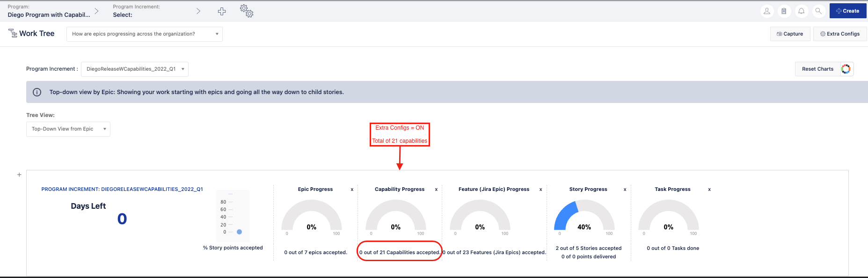Close the Story Progress chart
The width and height of the screenshot is (868, 278).
(625, 190)
